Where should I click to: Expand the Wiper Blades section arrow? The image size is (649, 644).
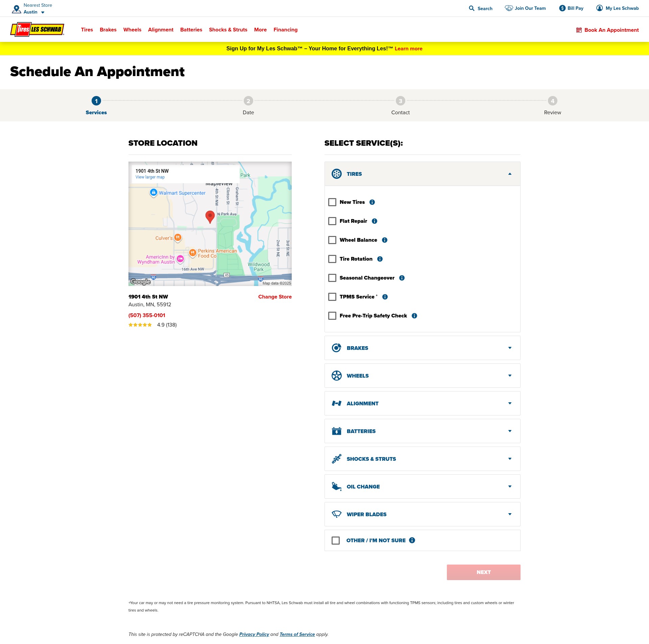[510, 514]
